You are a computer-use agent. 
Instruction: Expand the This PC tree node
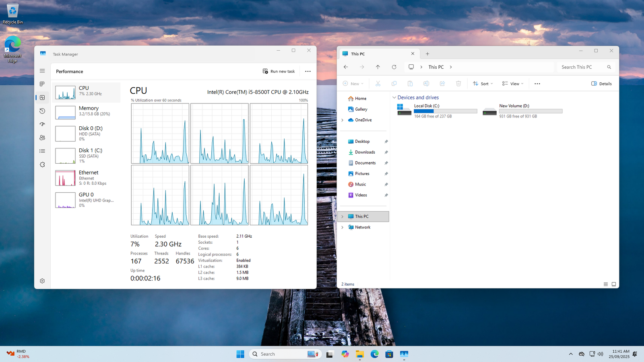click(x=343, y=216)
